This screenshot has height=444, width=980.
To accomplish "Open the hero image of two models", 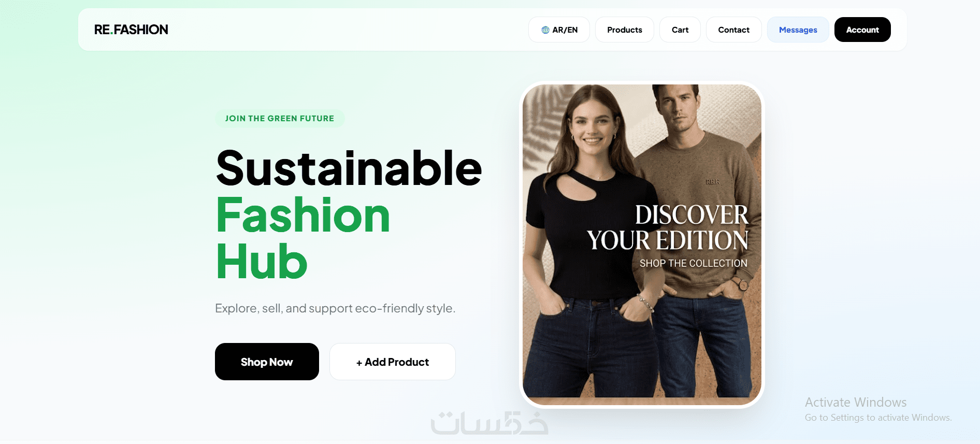I will (x=642, y=245).
